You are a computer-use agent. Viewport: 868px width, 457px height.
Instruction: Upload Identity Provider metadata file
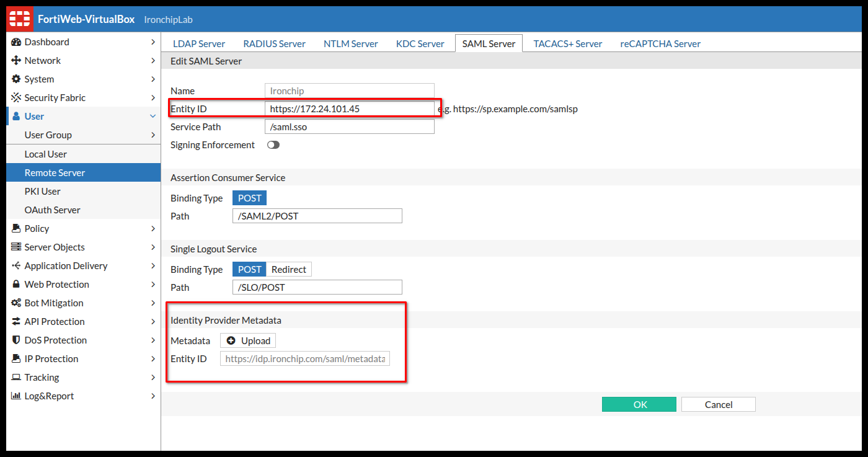point(248,341)
